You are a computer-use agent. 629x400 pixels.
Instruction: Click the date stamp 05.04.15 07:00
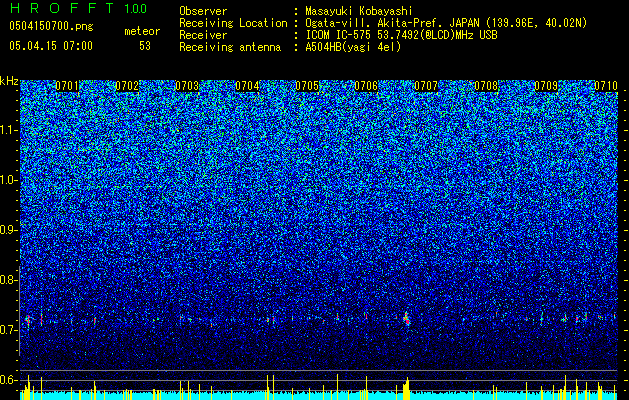click(51, 46)
